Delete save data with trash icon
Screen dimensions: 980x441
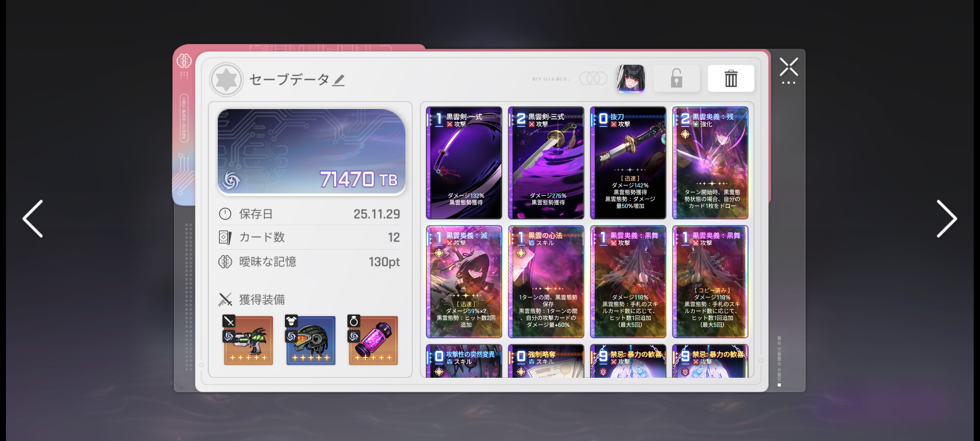point(731,78)
